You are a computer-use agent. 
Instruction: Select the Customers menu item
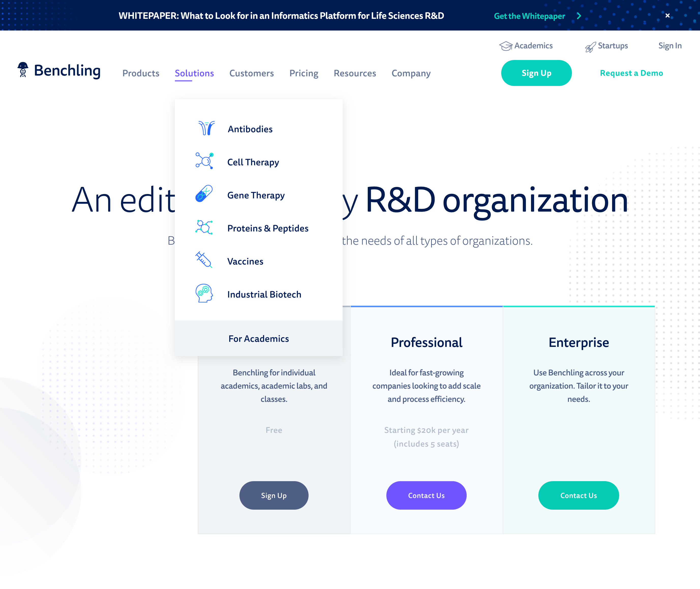click(252, 73)
